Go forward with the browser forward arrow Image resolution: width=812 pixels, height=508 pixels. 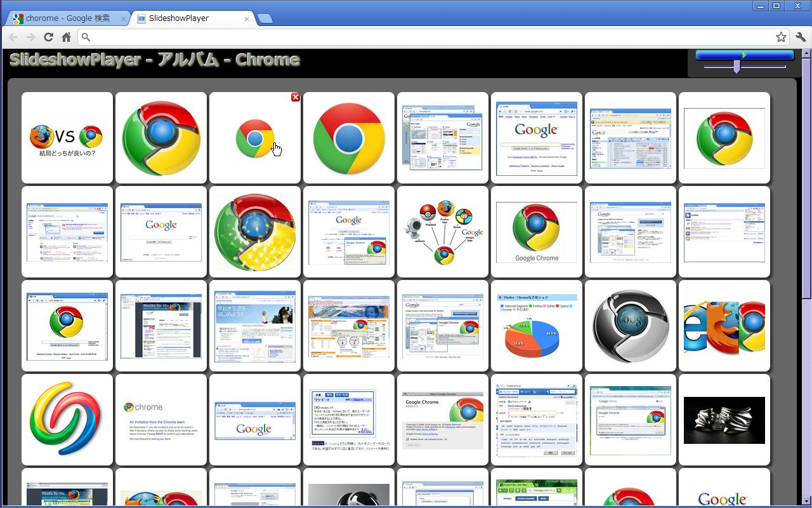pos(30,37)
